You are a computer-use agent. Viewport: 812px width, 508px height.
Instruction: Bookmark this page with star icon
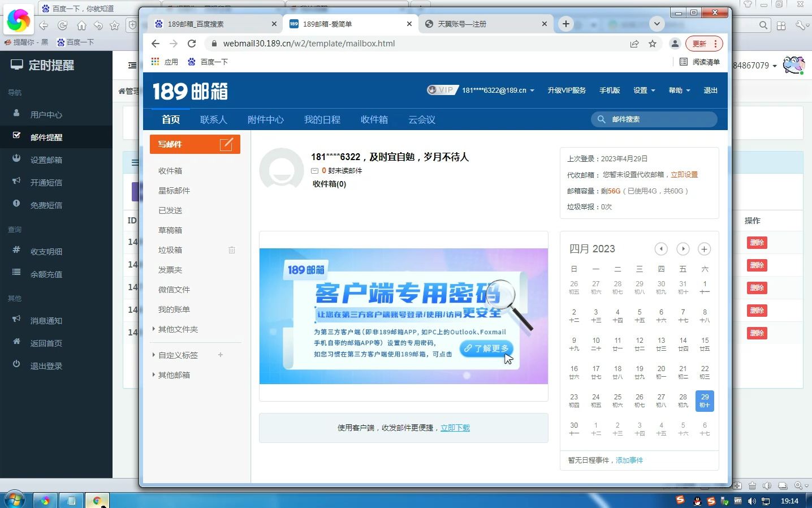(653, 44)
